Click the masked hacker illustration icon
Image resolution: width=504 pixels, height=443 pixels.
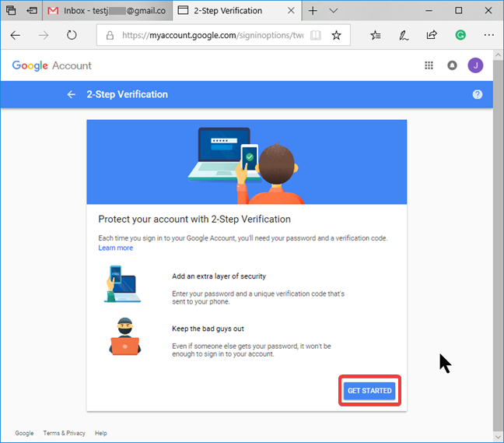(124, 336)
